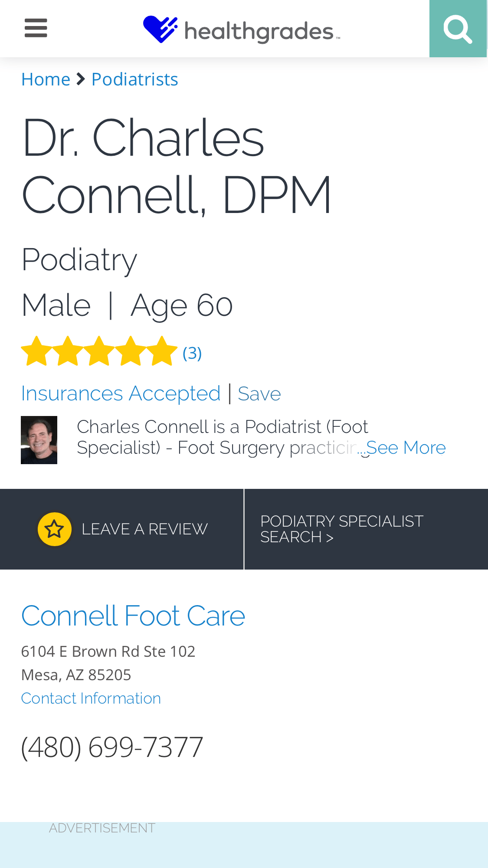This screenshot has width=488, height=868.
Task: Go to the Home breadcrumb link
Action: (46, 79)
